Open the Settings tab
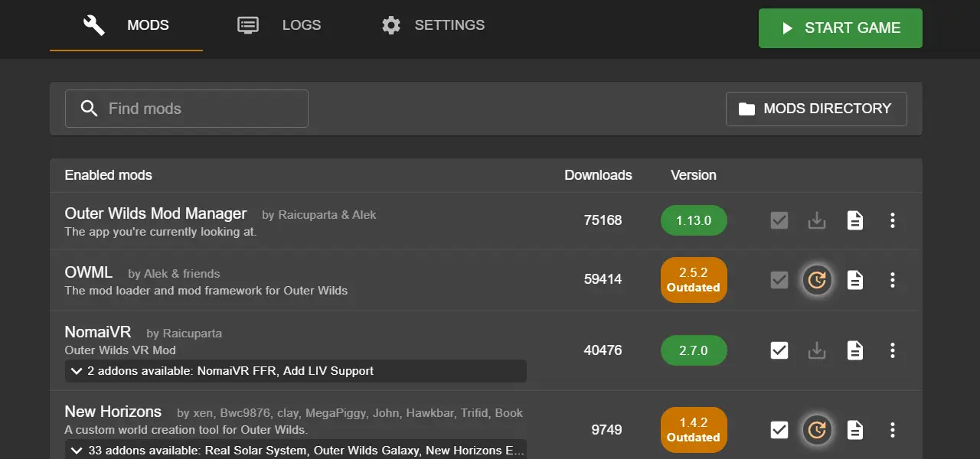The height and width of the screenshot is (459, 980). [433, 25]
